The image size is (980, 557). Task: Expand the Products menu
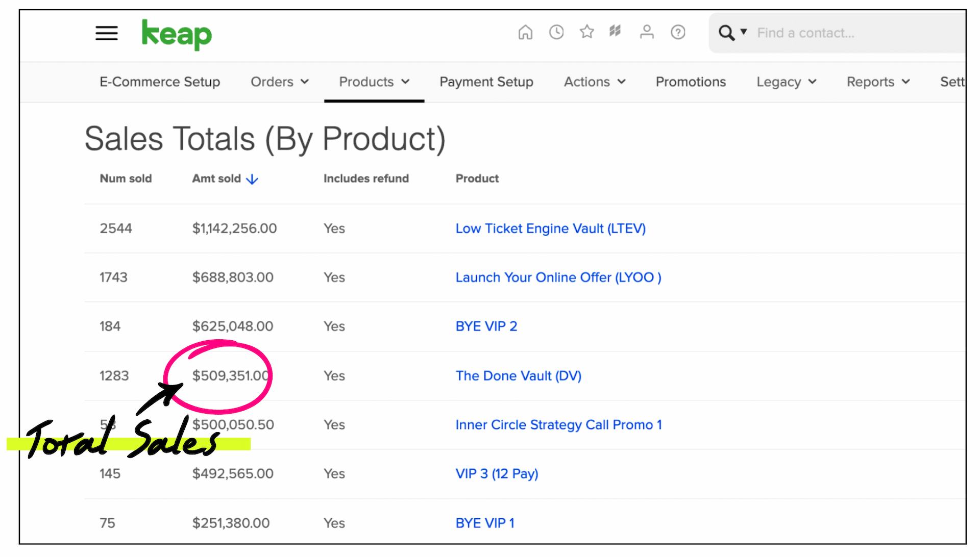(x=374, y=82)
